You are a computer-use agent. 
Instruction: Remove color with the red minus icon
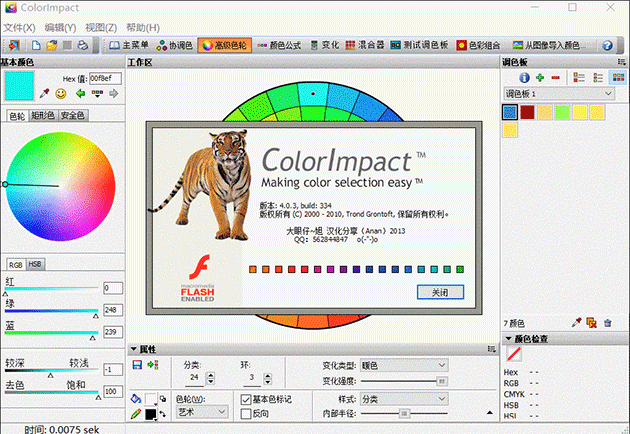coord(556,78)
